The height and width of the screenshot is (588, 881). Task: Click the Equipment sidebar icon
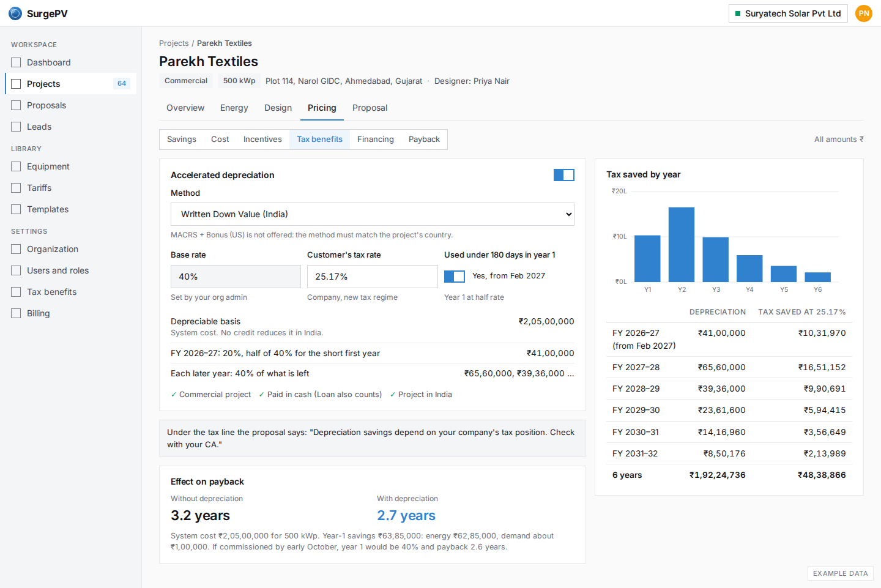point(16,166)
